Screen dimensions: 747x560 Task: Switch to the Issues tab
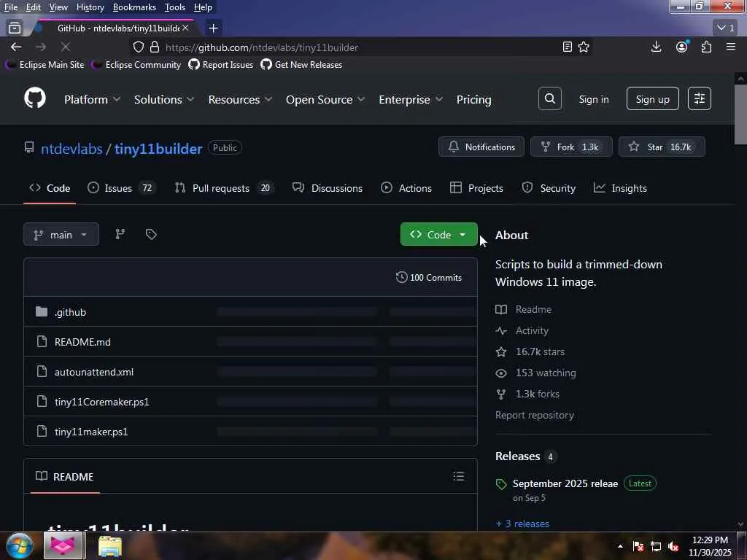coord(122,188)
